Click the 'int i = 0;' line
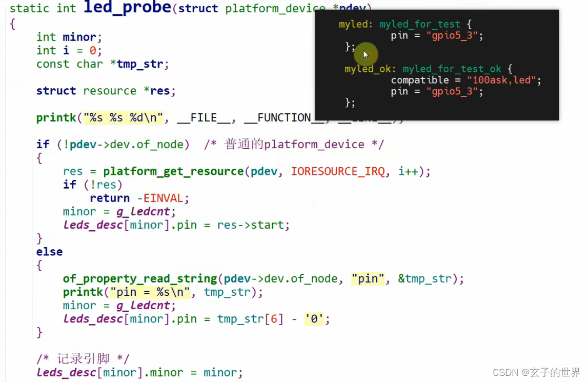 pos(69,50)
